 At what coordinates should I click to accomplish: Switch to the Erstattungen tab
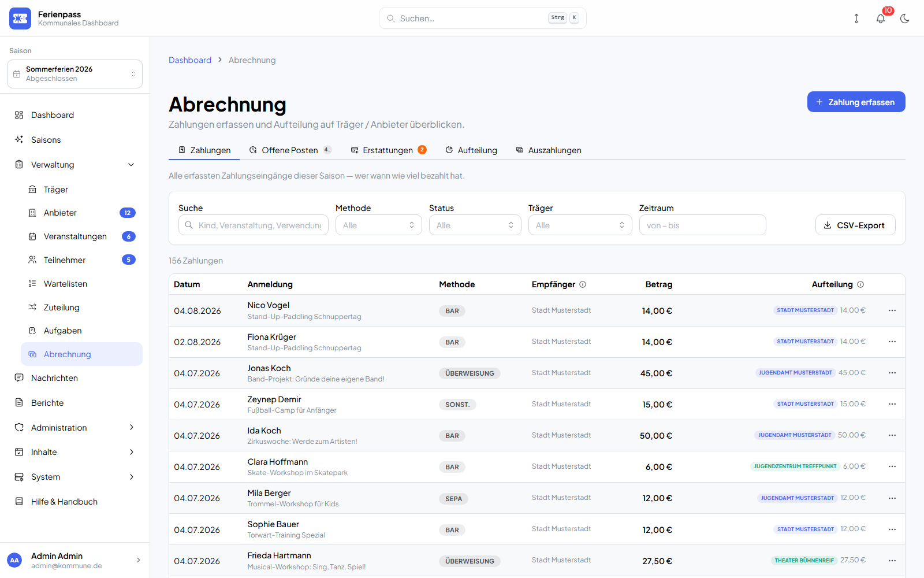coord(389,150)
